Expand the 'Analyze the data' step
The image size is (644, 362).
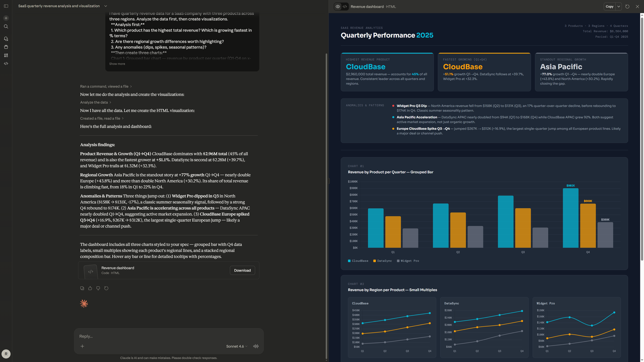[x=95, y=102]
